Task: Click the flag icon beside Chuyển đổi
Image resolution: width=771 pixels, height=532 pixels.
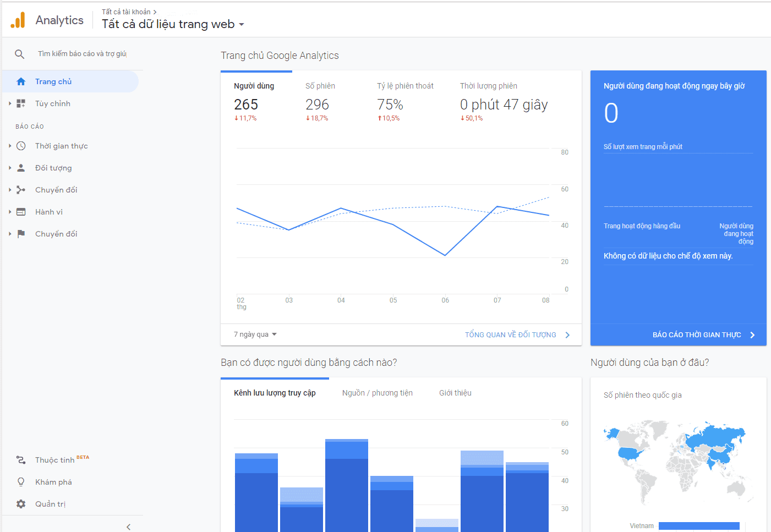Action: coord(21,234)
